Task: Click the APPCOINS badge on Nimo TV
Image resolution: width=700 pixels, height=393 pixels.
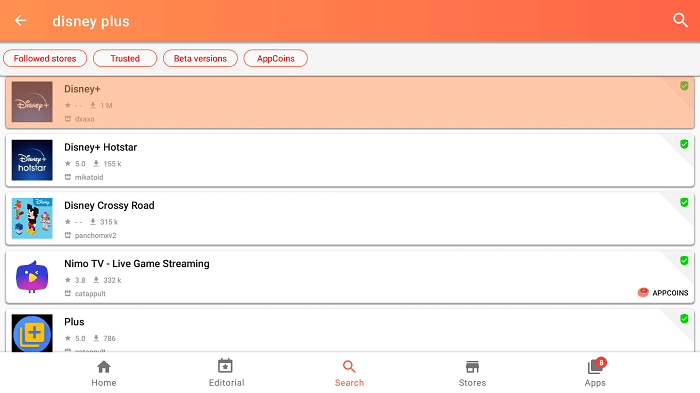Action: (x=663, y=293)
